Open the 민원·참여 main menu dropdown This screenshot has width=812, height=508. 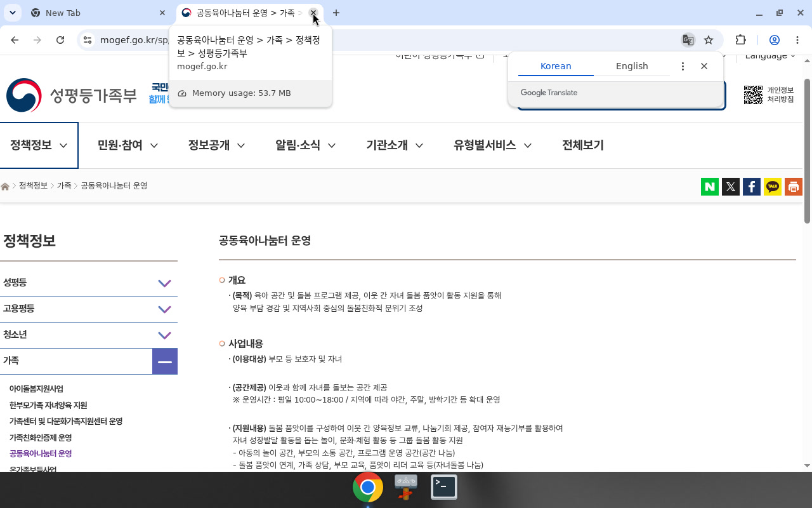[128, 145]
